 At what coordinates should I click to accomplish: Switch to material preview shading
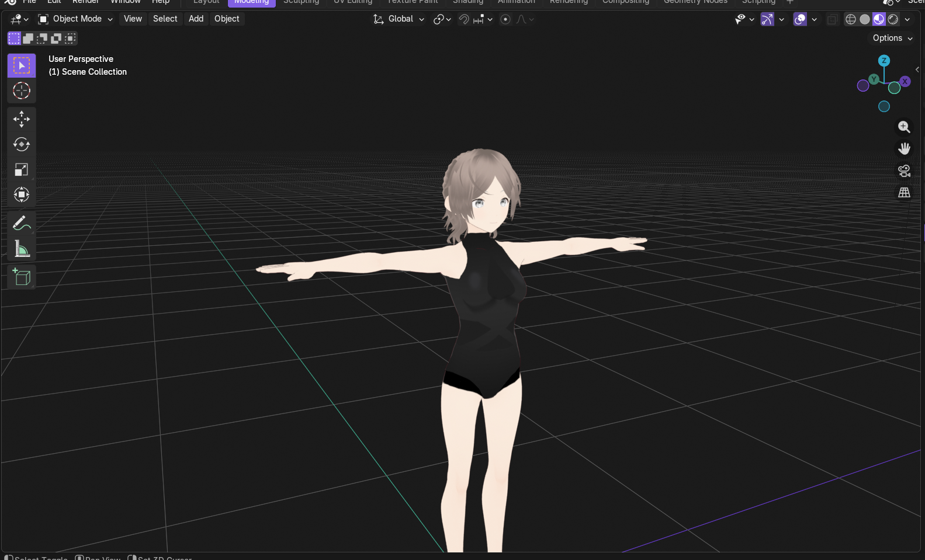pos(879,19)
